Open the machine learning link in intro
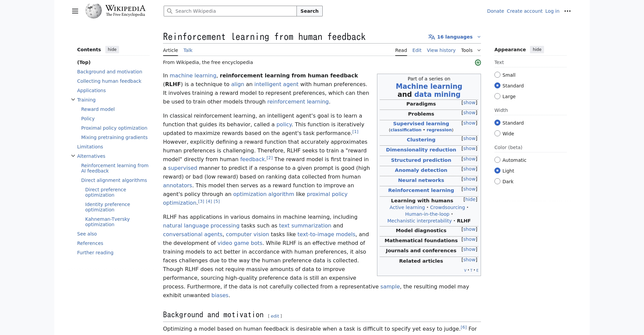644x335 pixels. point(193,76)
